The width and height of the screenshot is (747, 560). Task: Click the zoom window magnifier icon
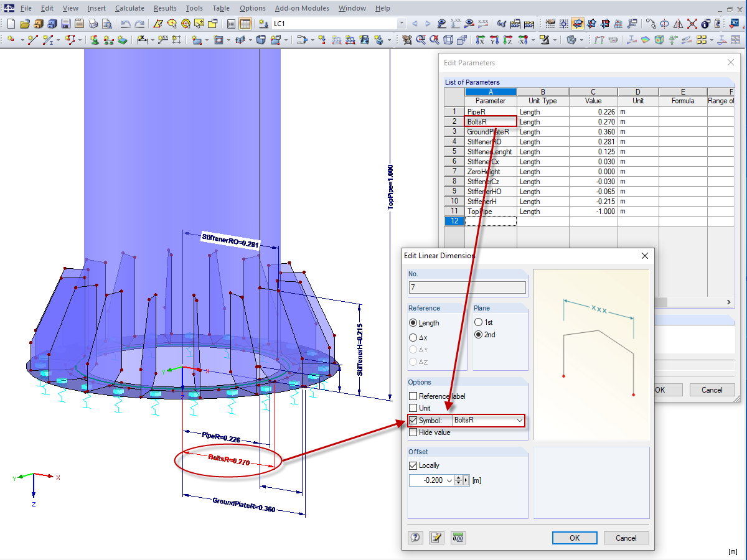tap(420, 39)
